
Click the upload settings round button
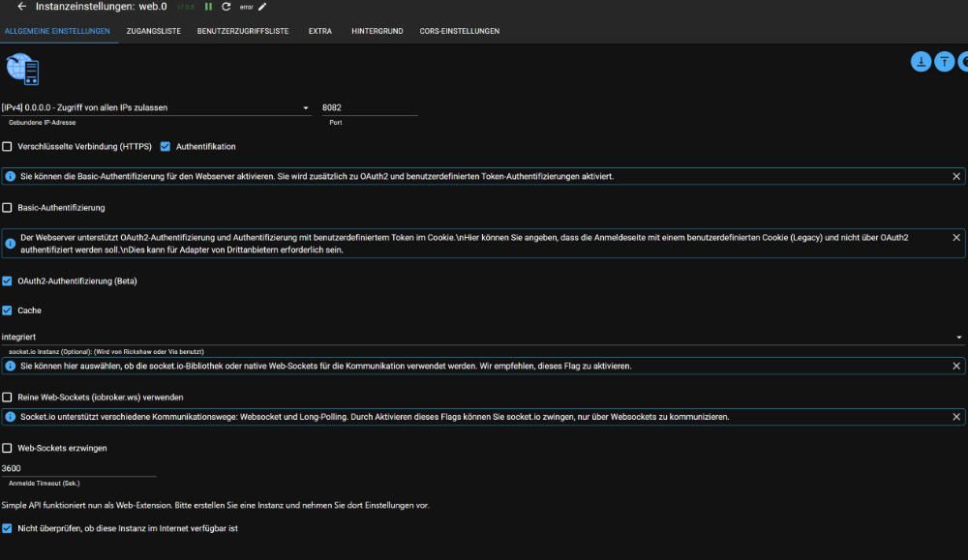pos(944,62)
